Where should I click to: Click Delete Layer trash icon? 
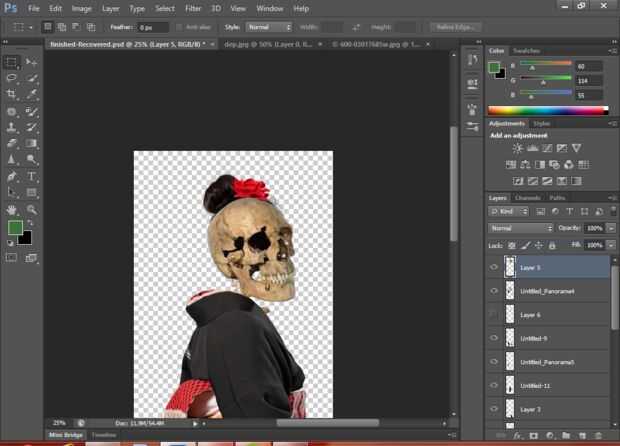pos(599,436)
